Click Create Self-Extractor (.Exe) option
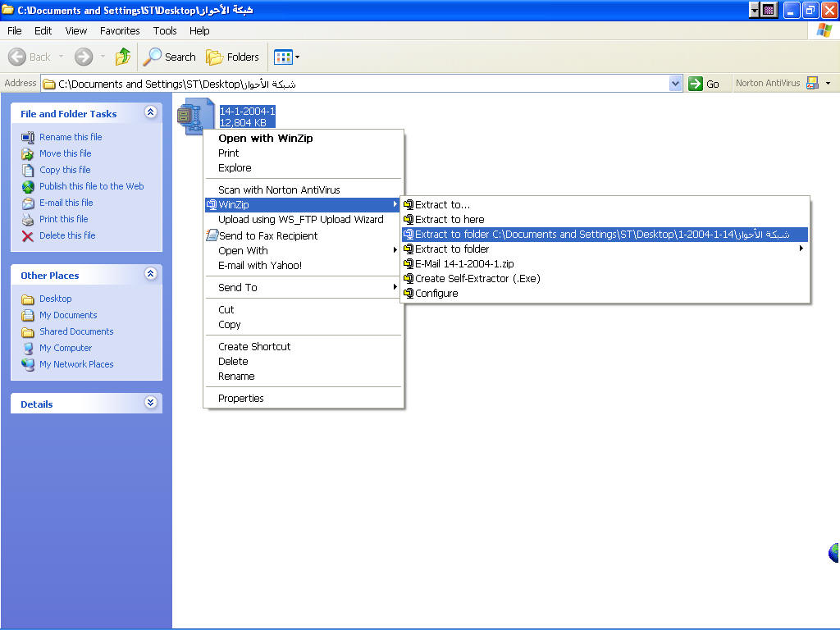 click(477, 278)
